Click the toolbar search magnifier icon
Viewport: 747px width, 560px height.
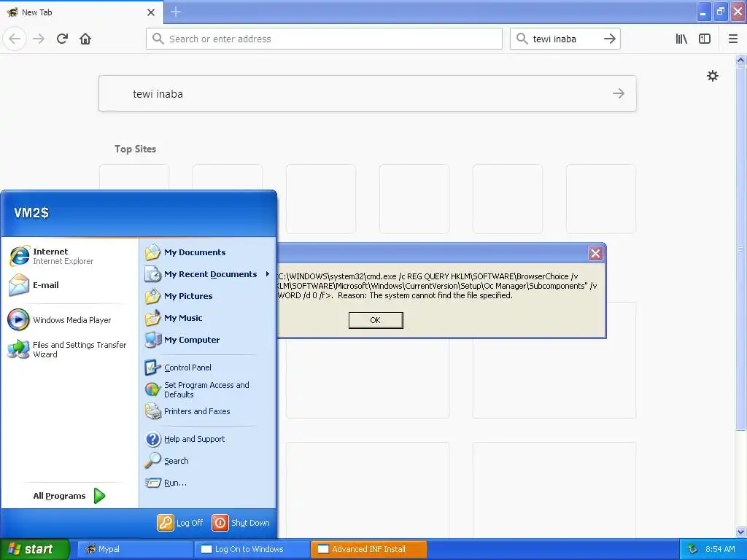pos(522,39)
